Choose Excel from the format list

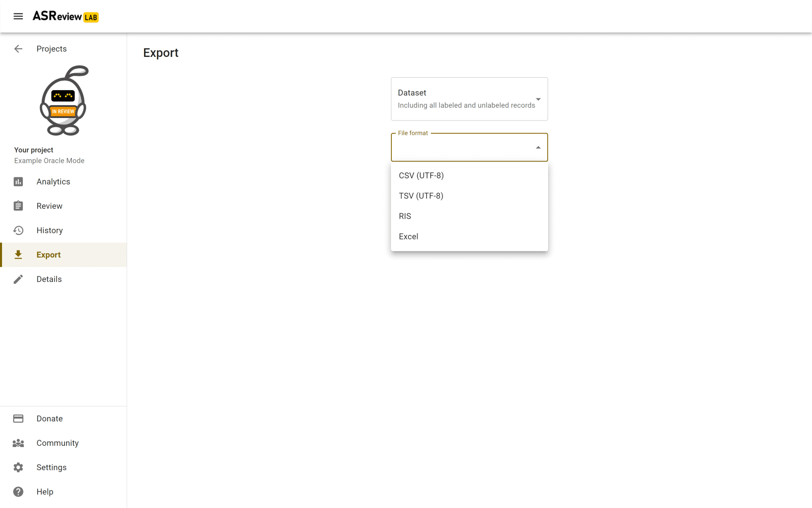408,237
